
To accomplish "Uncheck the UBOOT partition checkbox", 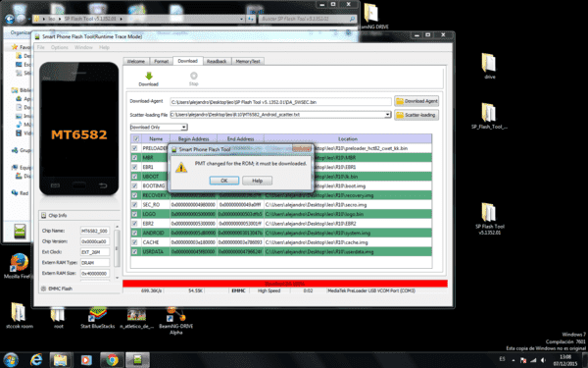I will (x=134, y=177).
